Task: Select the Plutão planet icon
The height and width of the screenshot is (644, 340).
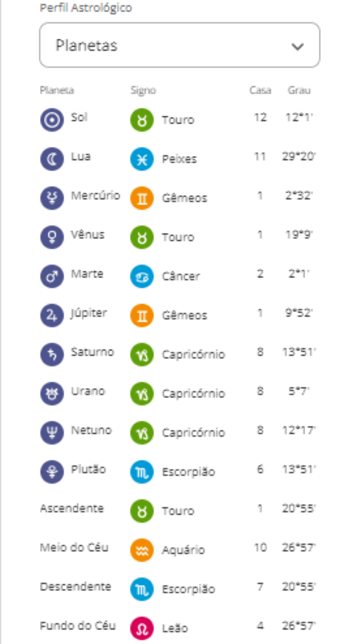Action: [52, 472]
